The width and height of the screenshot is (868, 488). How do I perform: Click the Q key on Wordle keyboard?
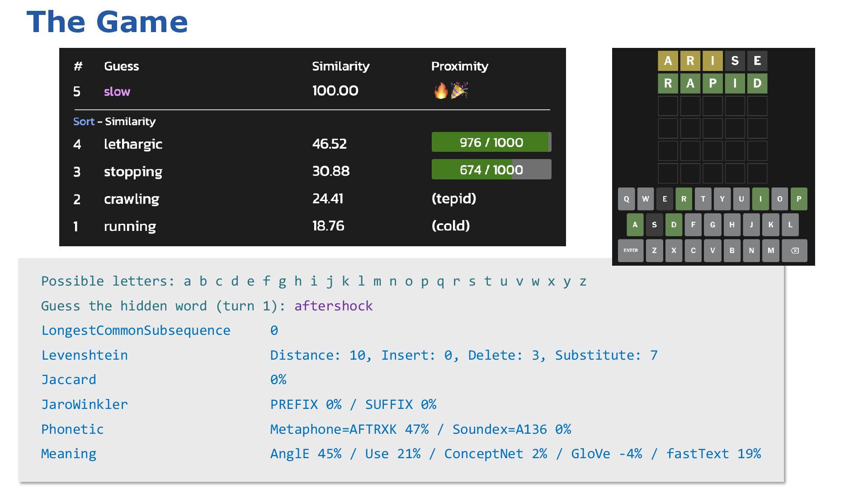(626, 199)
